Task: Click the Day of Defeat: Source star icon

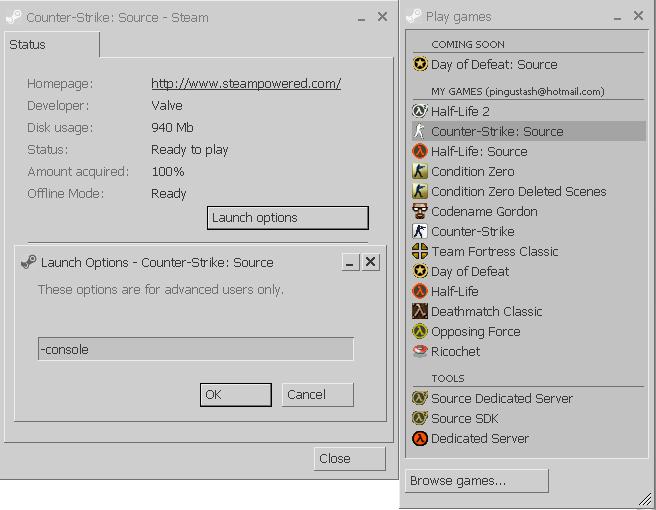Action: [x=420, y=64]
